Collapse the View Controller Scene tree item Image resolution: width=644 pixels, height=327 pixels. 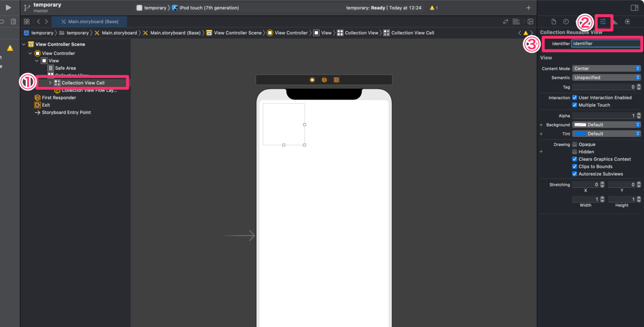23,44
